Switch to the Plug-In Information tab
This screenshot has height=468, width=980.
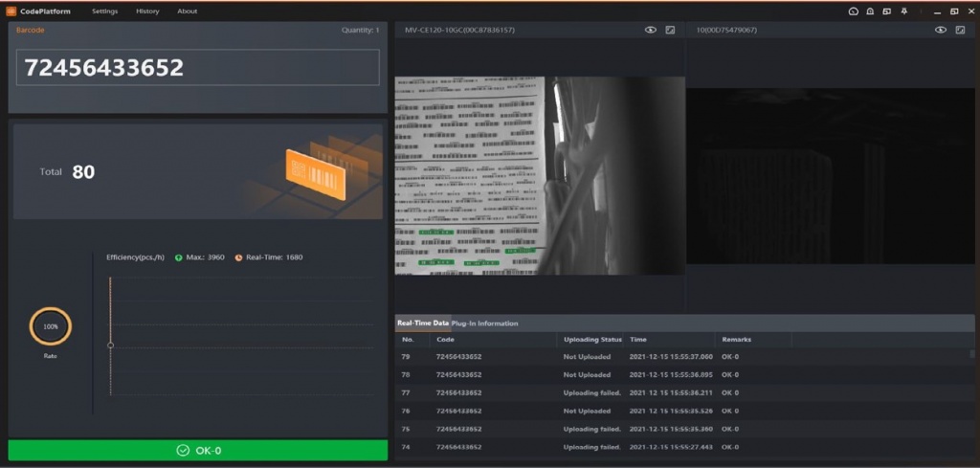[x=485, y=323]
